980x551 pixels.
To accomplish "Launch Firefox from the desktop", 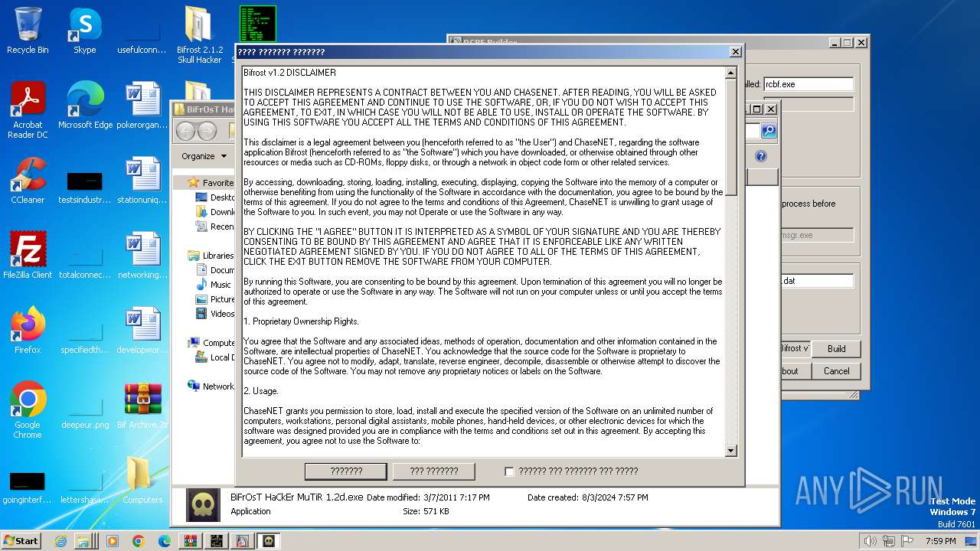I will [x=28, y=331].
